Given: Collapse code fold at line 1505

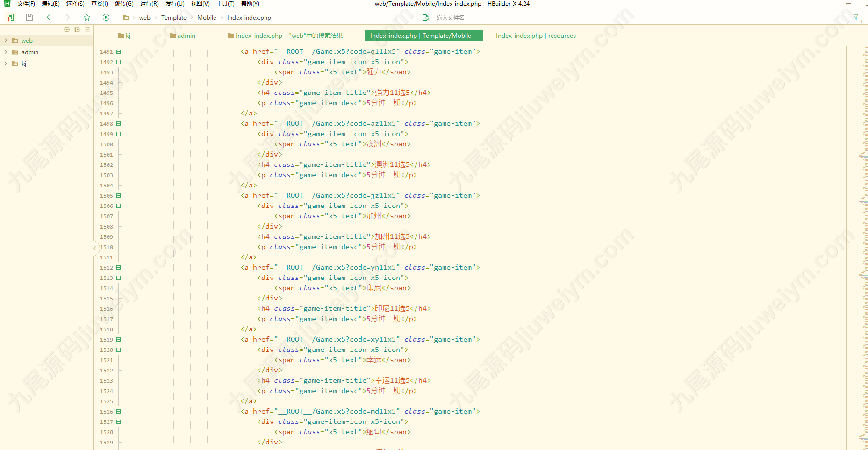Looking at the screenshot, I should [x=119, y=196].
